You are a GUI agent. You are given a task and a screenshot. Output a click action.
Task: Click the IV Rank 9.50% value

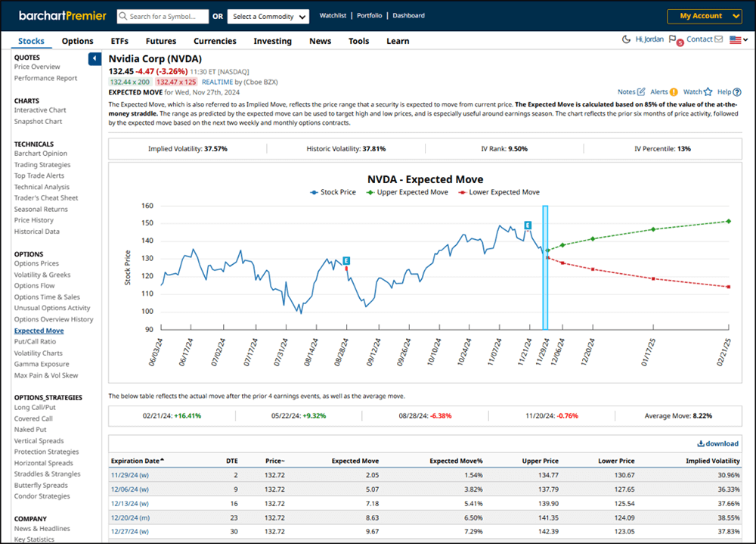point(518,148)
